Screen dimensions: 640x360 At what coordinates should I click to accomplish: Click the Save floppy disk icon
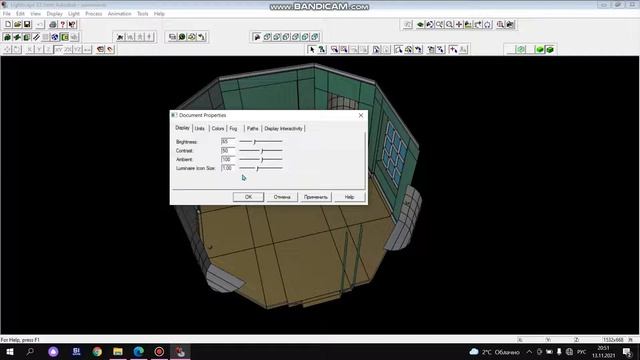[x=27, y=24]
